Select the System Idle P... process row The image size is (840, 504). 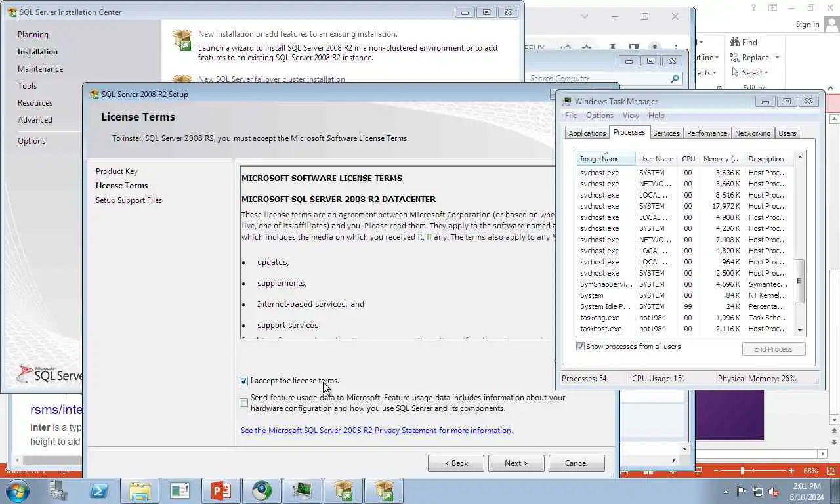pyautogui.click(x=685, y=306)
